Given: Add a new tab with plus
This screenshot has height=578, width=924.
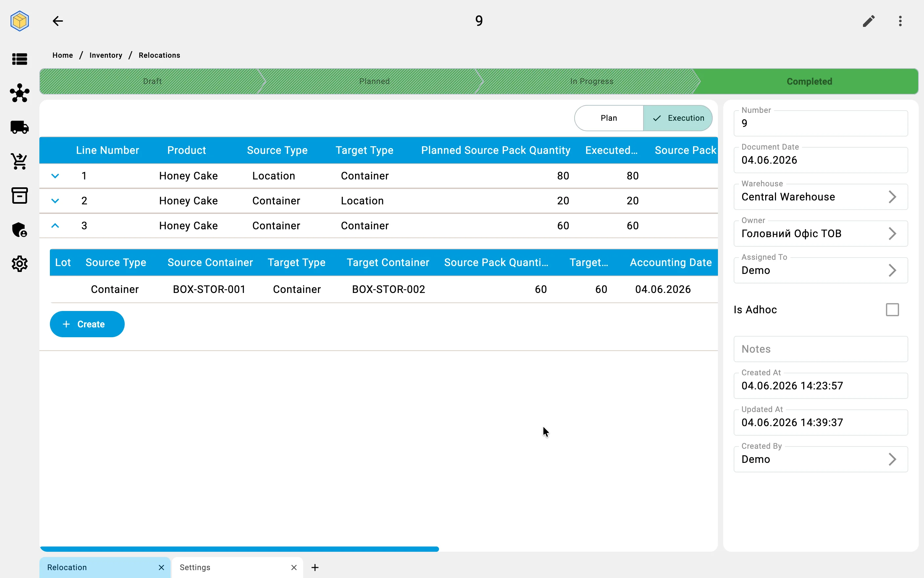Looking at the screenshot, I should click(315, 567).
